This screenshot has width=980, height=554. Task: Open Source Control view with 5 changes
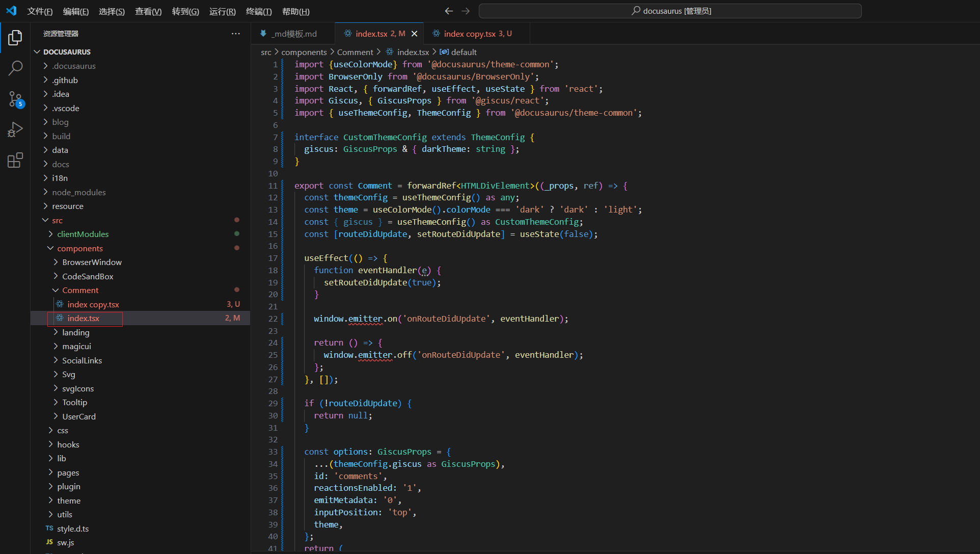click(15, 99)
